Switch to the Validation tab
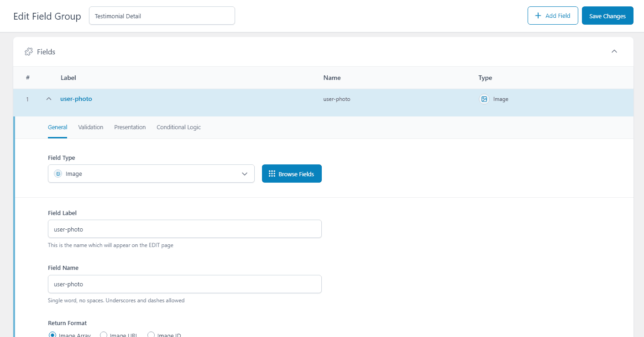The image size is (644, 337). pos(90,127)
